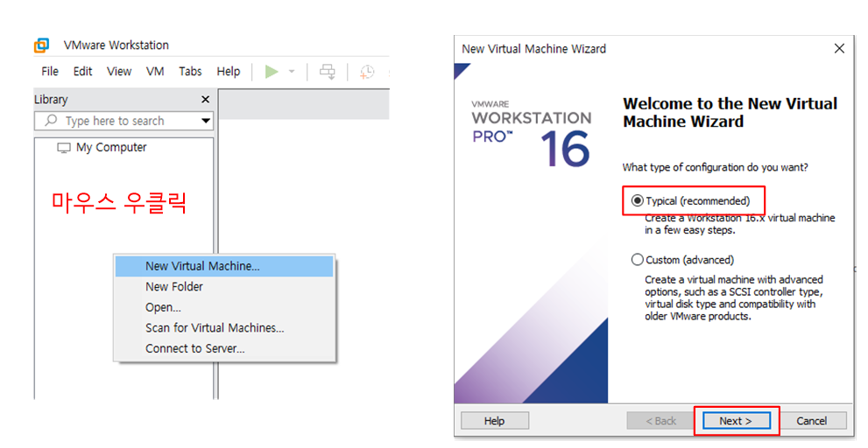Click the green Power On play icon
Image resolution: width=868 pixels, height=448 pixels.
tap(272, 72)
